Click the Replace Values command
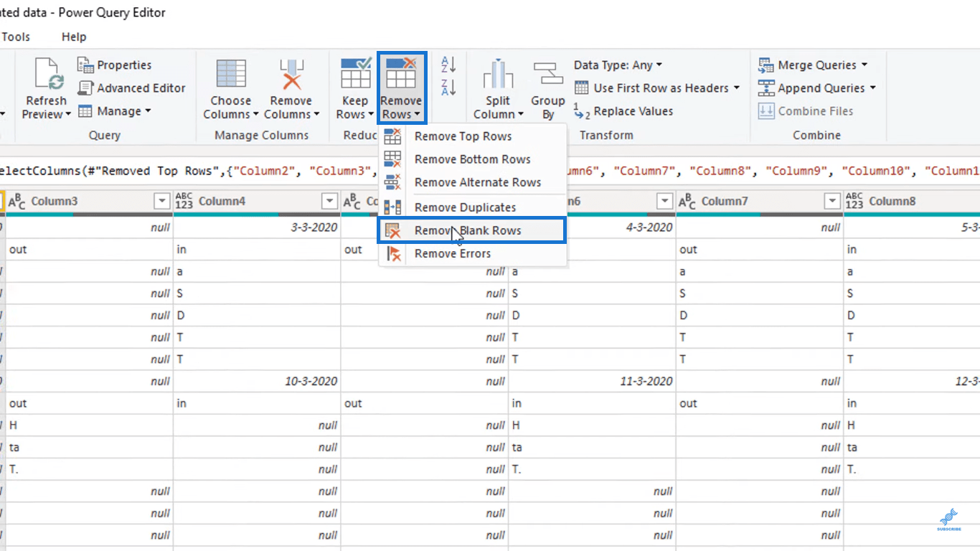Viewport: 980px width, 551px height. (x=623, y=111)
